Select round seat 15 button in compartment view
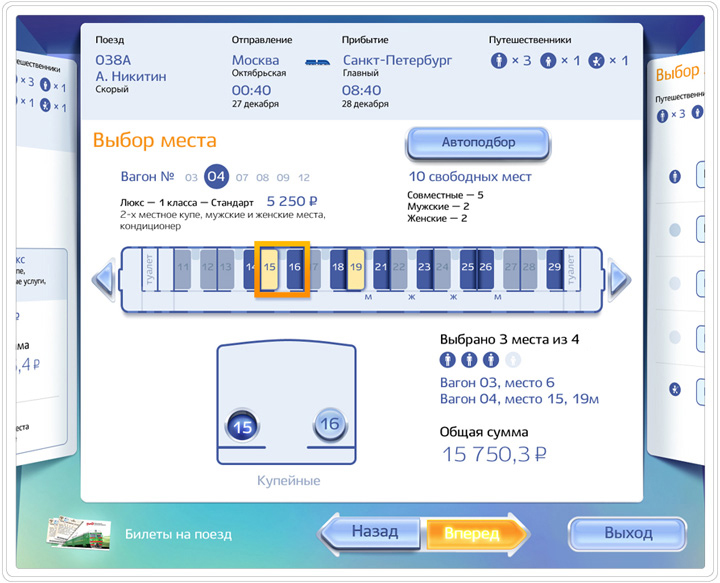This screenshot has width=720, height=583. point(242,426)
